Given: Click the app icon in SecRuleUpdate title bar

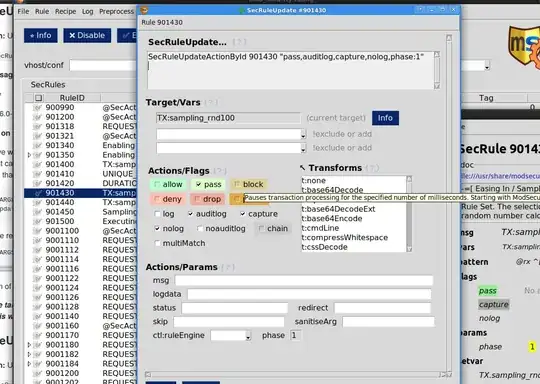Looking at the screenshot, I should (144, 10).
